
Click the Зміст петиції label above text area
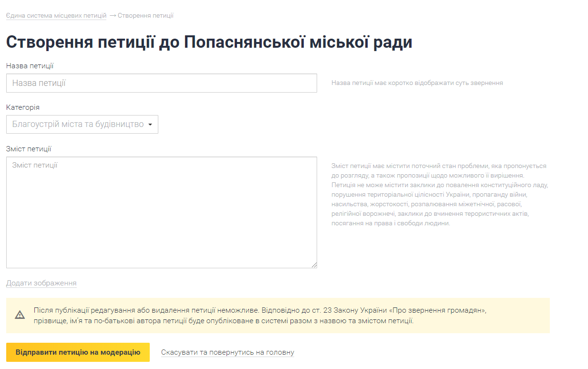29,149
